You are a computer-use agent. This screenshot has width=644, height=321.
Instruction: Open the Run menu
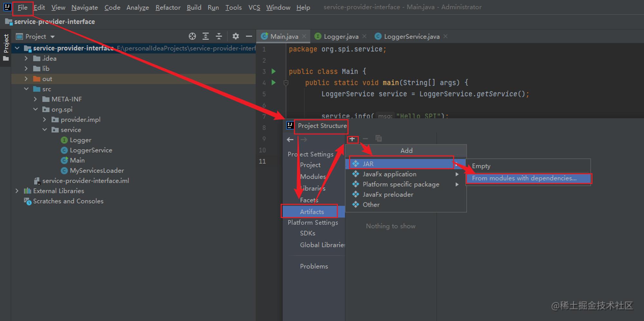[x=213, y=7]
